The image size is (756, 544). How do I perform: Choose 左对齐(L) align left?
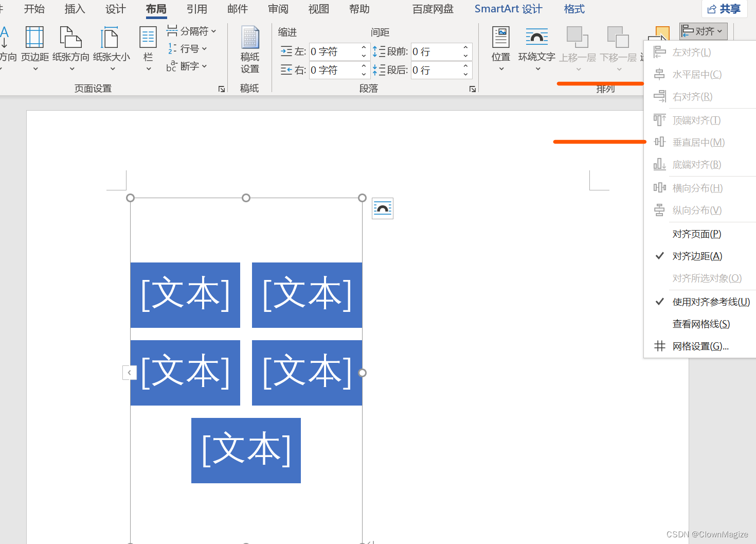(700, 52)
